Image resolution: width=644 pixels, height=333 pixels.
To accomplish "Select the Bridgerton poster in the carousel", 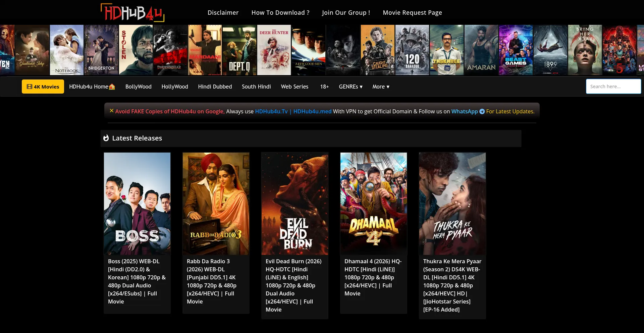I will [x=101, y=50].
